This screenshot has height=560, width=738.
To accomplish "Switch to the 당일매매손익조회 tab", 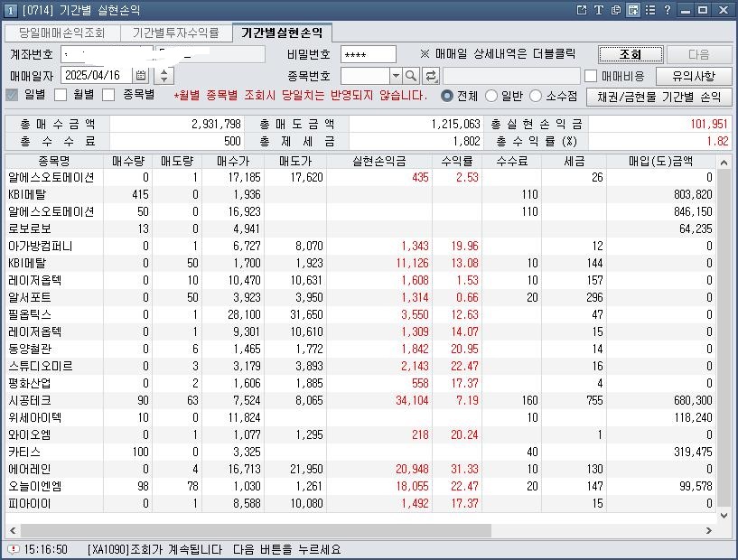I will (x=54, y=32).
